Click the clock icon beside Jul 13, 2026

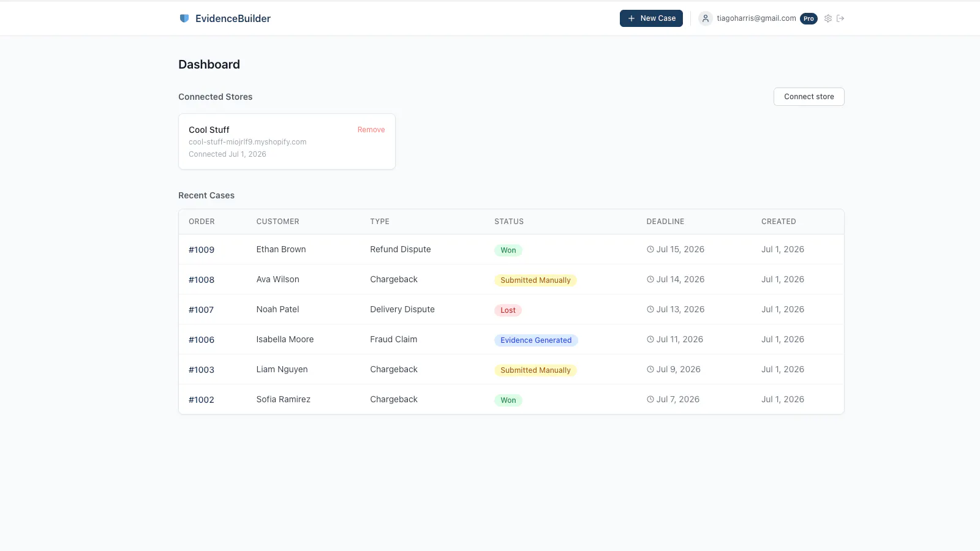coord(650,309)
